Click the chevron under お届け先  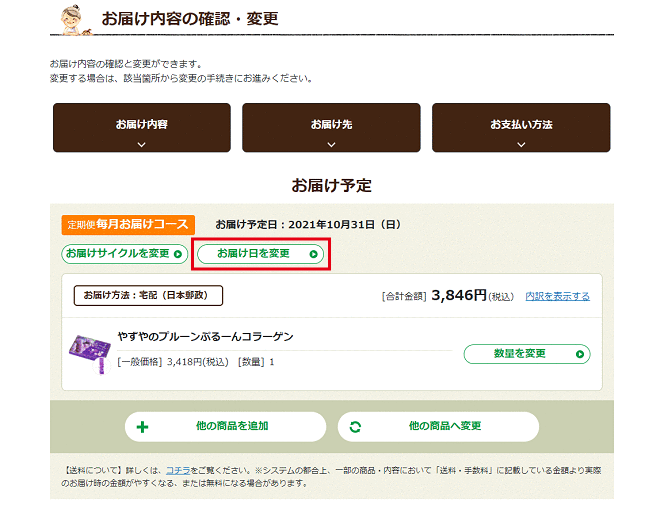coord(331,144)
